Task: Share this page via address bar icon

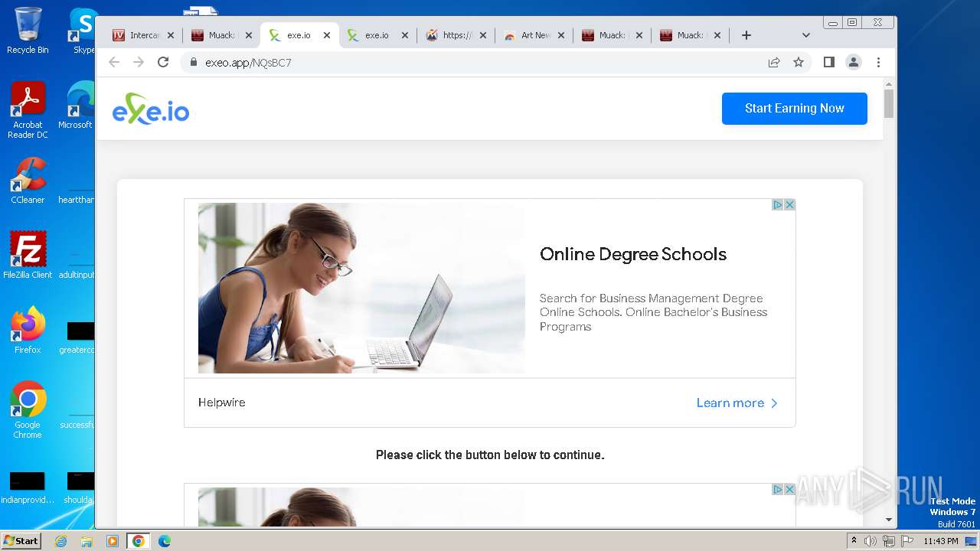Action: tap(774, 62)
